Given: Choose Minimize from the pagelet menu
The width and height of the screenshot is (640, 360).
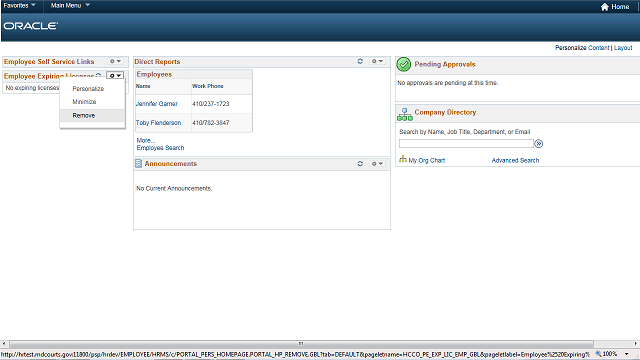Looking at the screenshot, I should tap(84, 102).
